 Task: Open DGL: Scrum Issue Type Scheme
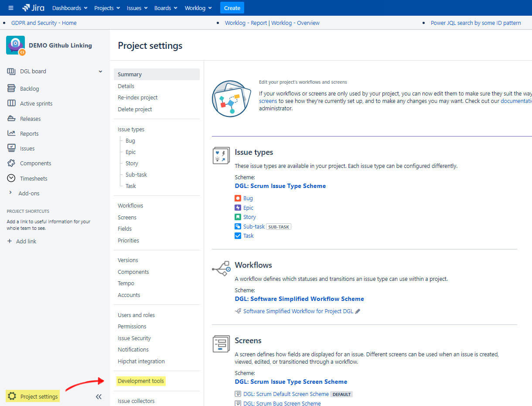click(280, 186)
